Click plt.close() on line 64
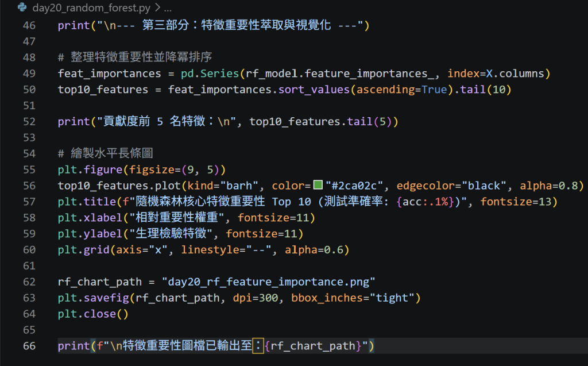The height and width of the screenshot is (366, 588). pyautogui.click(x=93, y=314)
